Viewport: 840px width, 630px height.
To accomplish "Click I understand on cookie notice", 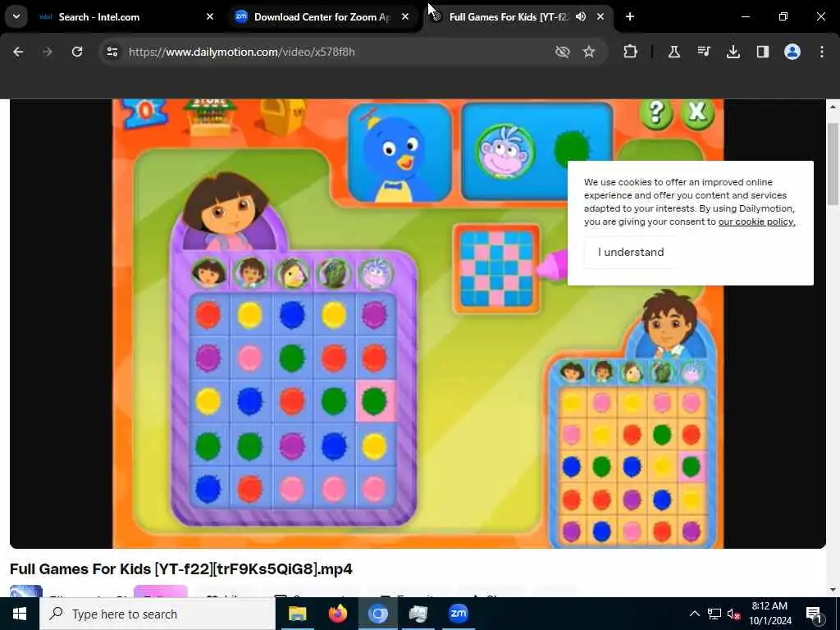I will (631, 252).
